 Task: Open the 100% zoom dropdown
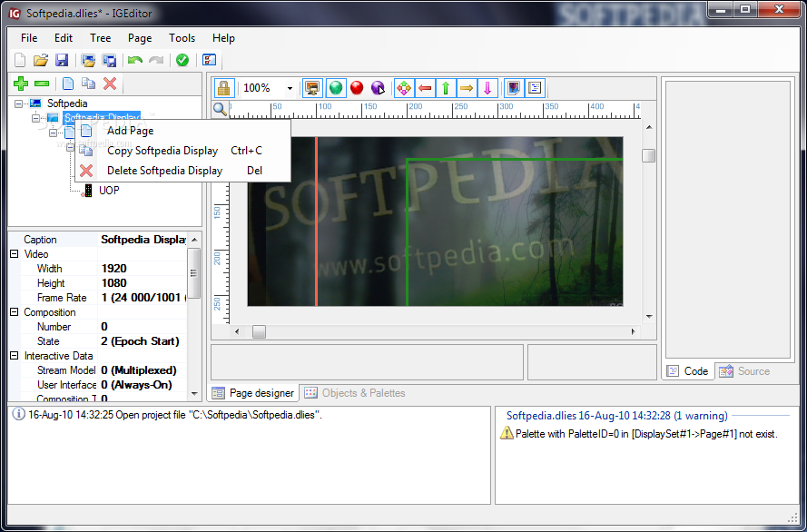[290, 88]
